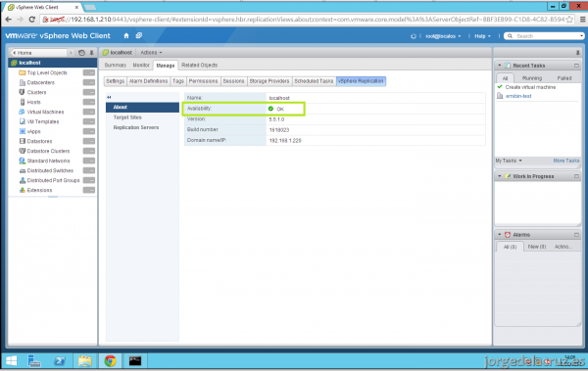Viewport: 588px width, 371px height.
Task: Collapse Alarms panel triangle
Action: (500, 235)
